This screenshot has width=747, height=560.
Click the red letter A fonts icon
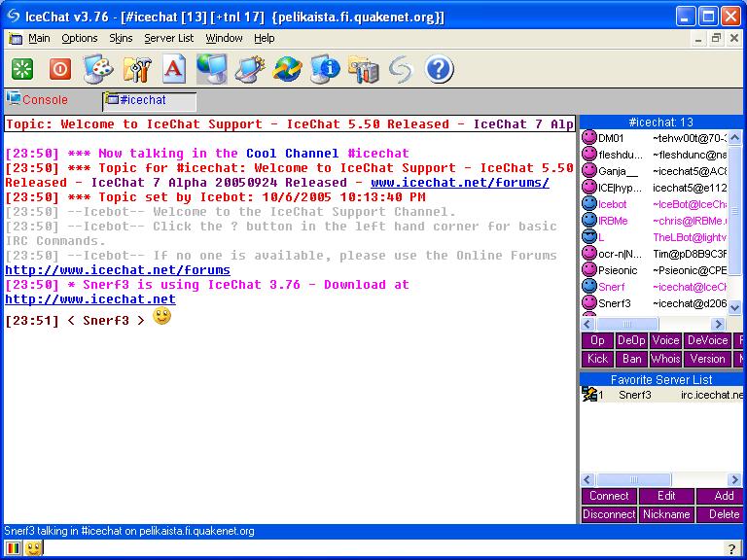[174, 69]
